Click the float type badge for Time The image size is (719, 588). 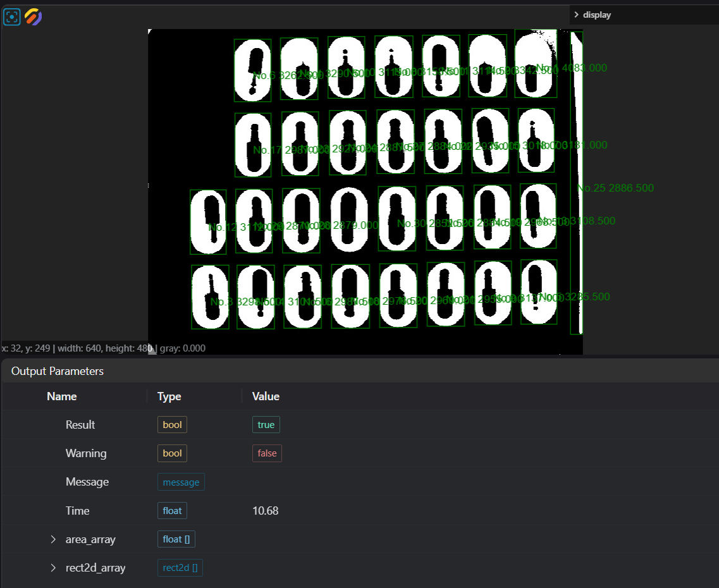pos(172,511)
